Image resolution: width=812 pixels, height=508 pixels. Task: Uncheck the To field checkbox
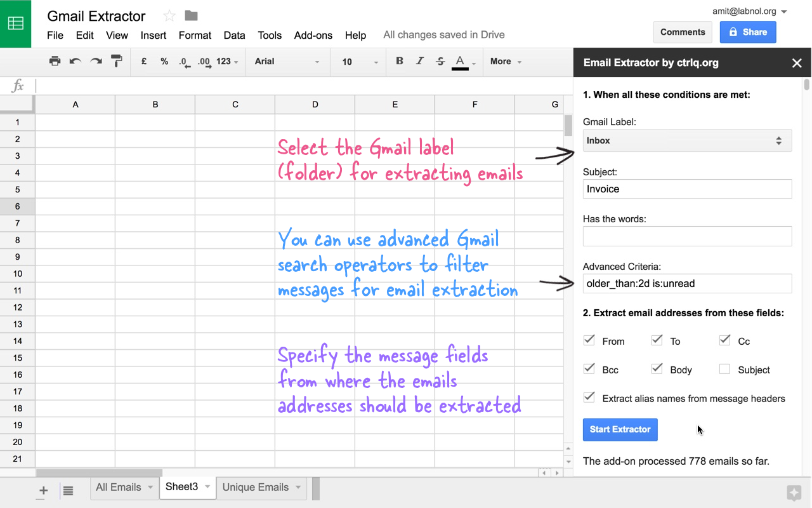click(x=657, y=340)
